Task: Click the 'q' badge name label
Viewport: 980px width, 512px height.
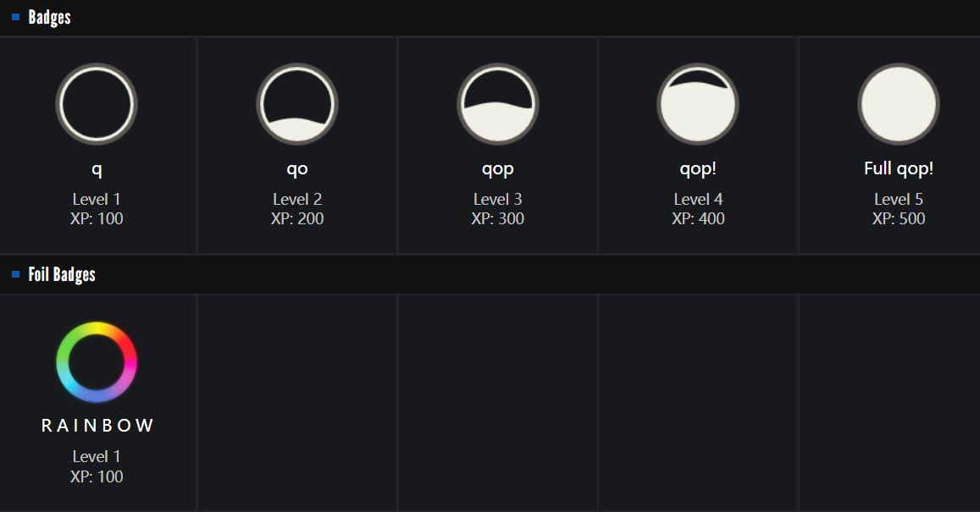Action: (x=97, y=168)
